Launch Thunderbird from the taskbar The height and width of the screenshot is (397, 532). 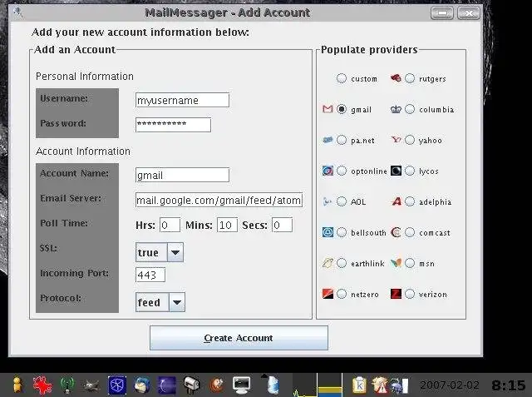tap(142, 385)
